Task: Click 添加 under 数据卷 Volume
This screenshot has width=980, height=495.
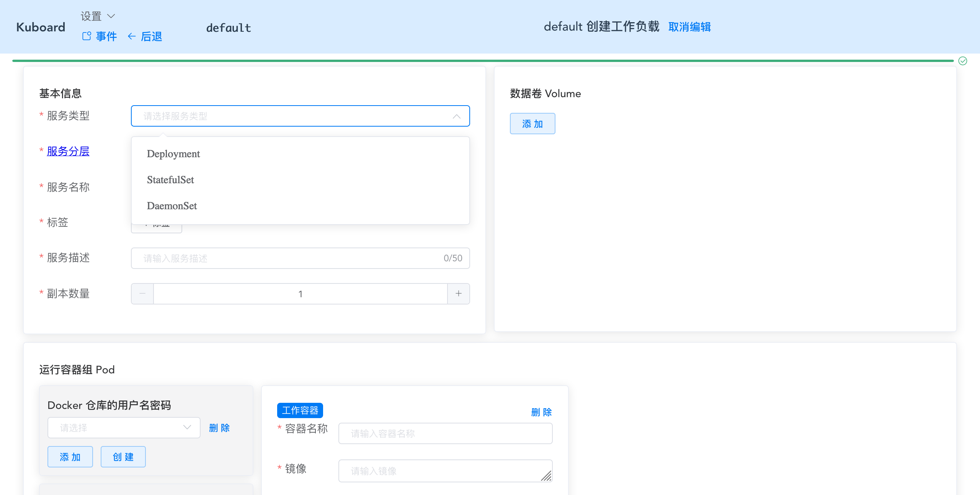Action: tap(532, 123)
